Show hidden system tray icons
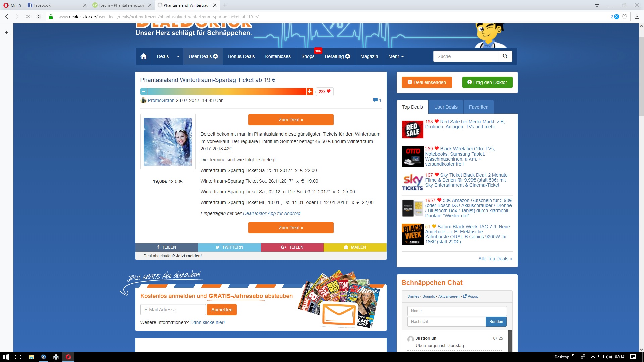The image size is (644, 362). pos(593,357)
